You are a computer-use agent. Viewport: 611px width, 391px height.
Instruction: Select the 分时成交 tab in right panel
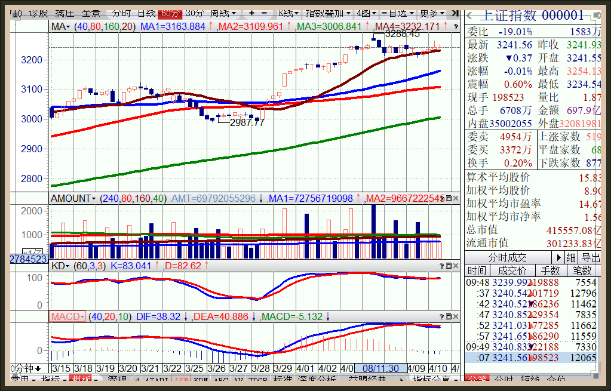[507, 258]
